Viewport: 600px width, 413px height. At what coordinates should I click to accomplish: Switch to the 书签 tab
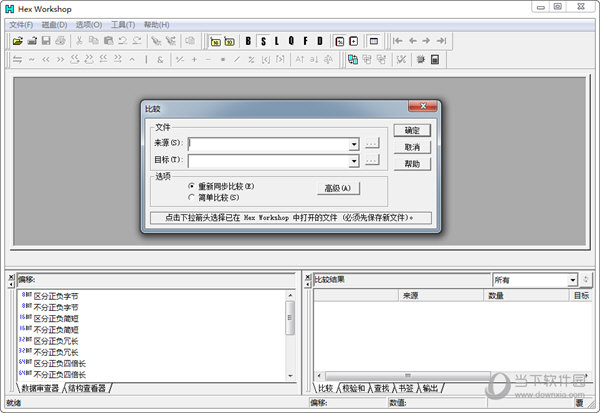click(406, 388)
